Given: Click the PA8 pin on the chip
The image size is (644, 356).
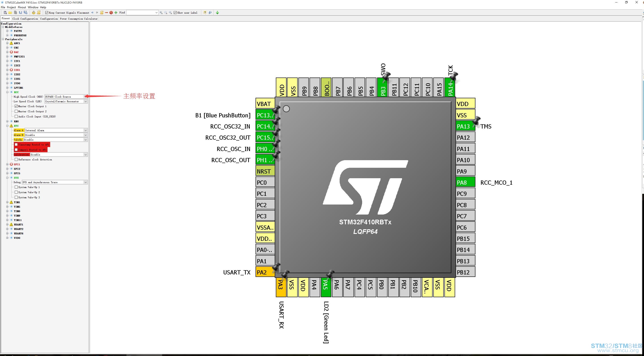Looking at the screenshot, I should pos(465,182).
